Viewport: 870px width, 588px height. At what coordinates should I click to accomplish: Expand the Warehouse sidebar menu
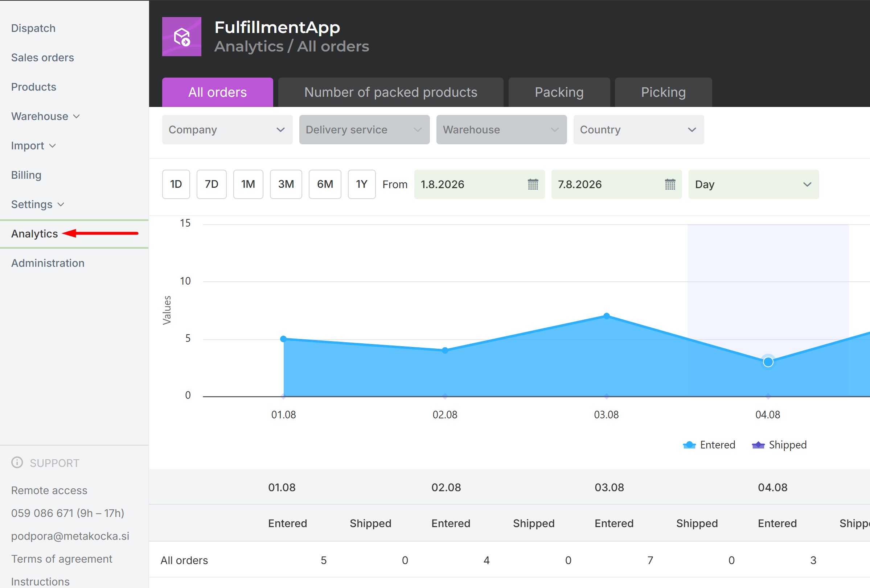tap(45, 116)
